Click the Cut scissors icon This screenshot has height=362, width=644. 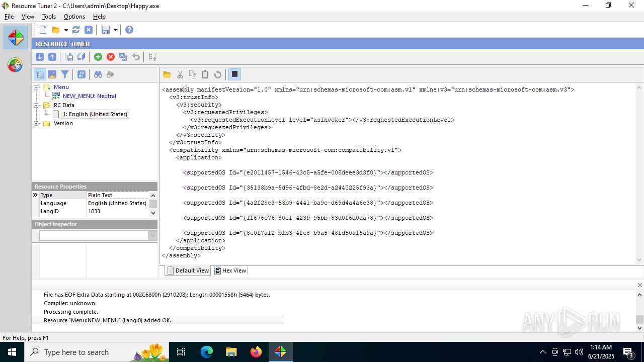180,74
